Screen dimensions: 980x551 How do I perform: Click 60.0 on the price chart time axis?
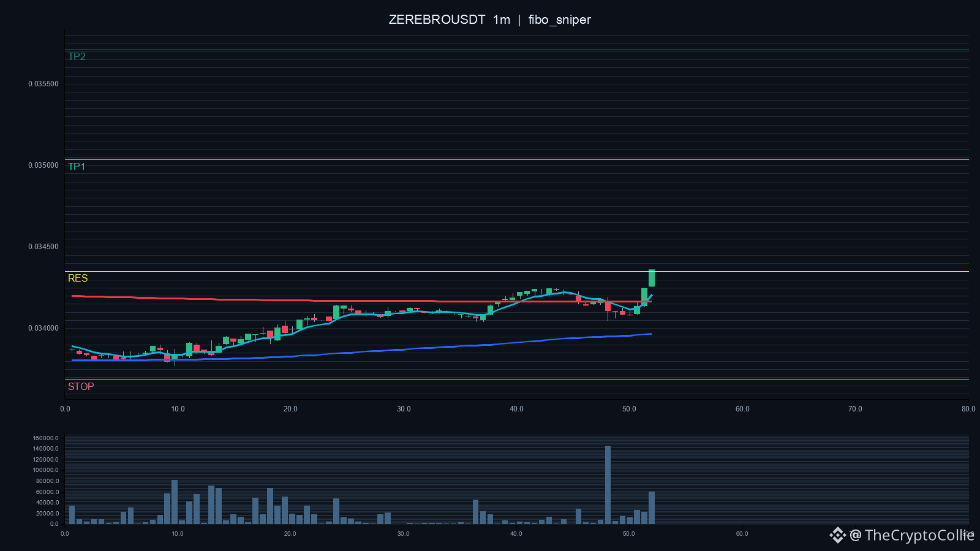(742, 409)
